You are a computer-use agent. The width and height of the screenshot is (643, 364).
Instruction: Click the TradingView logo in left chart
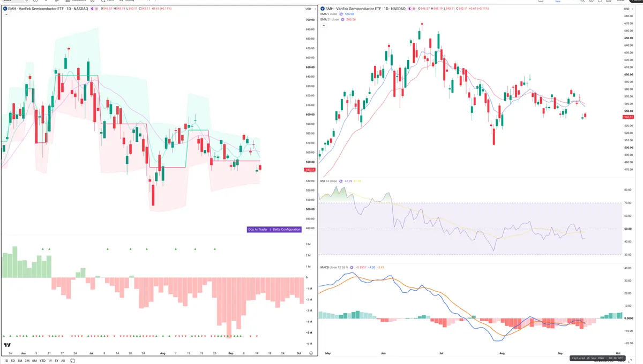point(7,345)
